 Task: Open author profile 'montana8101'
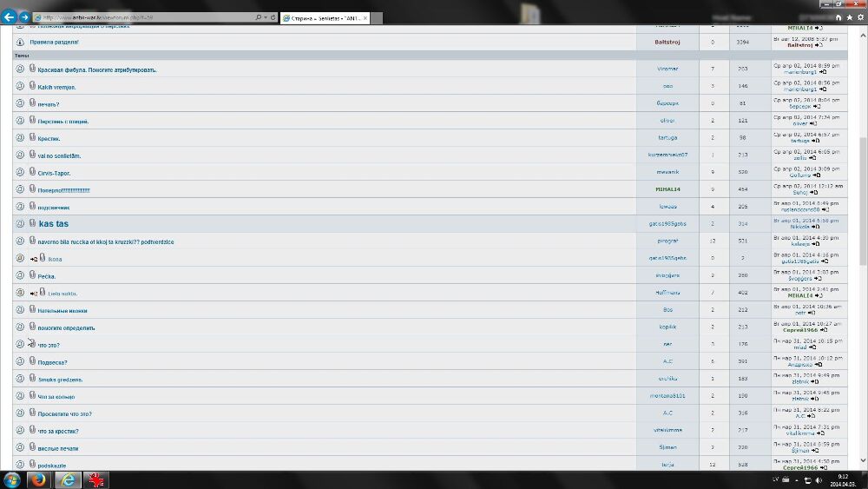point(667,396)
